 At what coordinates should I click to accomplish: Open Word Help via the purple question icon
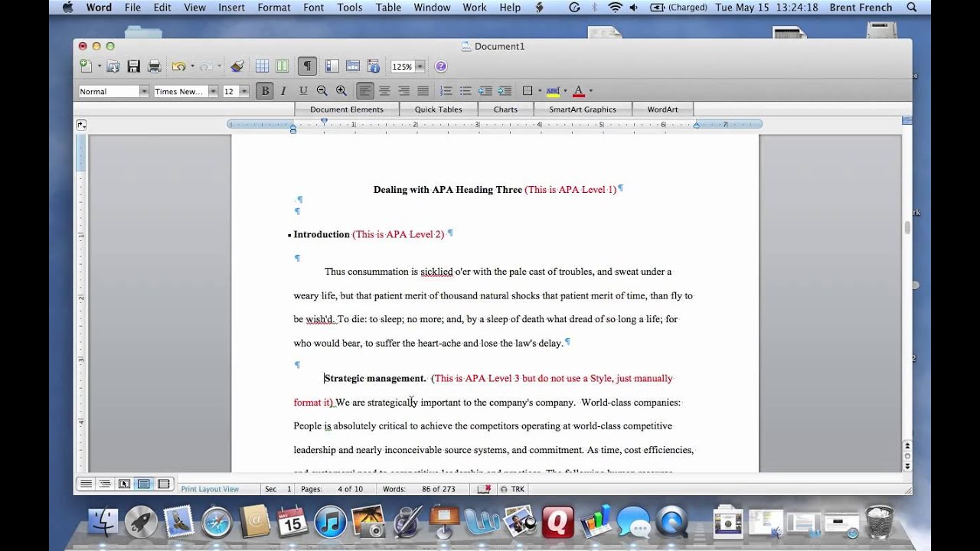click(441, 67)
